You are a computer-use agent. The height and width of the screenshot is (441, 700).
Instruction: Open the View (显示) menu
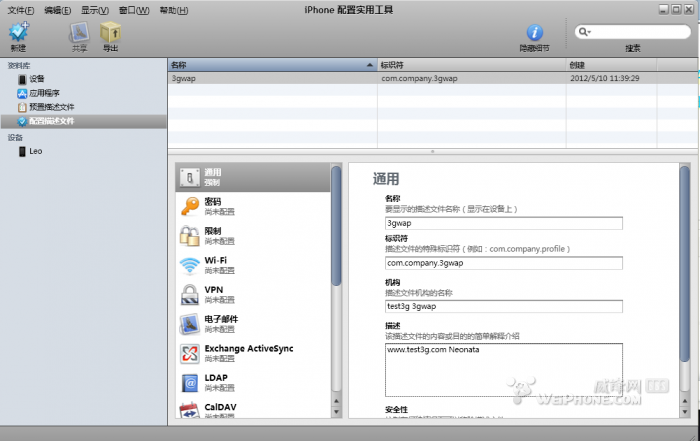(95, 10)
